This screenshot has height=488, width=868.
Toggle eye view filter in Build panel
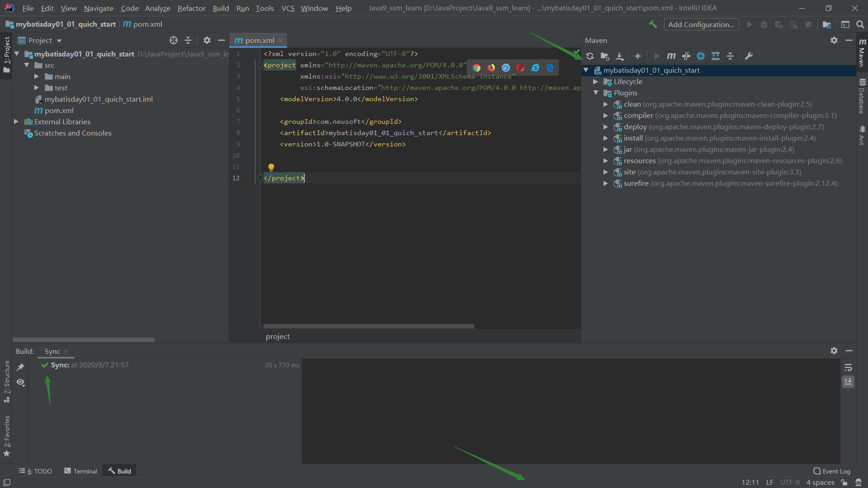(x=20, y=382)
